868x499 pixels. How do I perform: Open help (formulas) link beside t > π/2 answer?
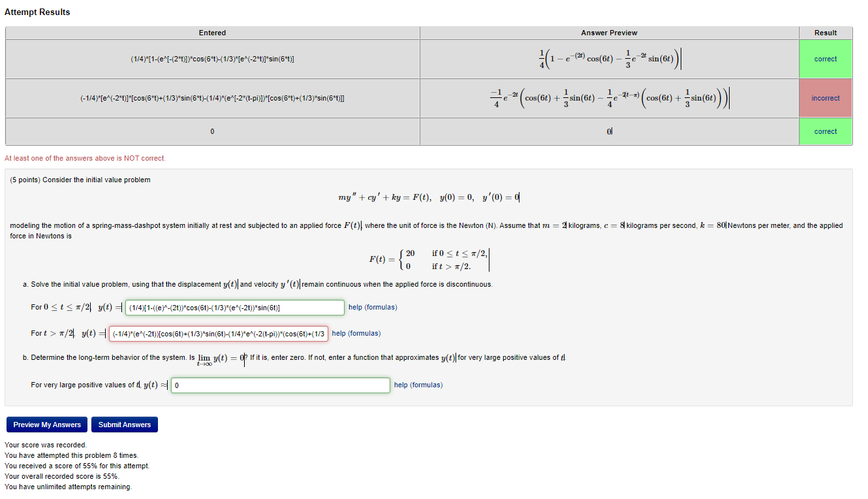pyautogui.click(x=356, y=333)
